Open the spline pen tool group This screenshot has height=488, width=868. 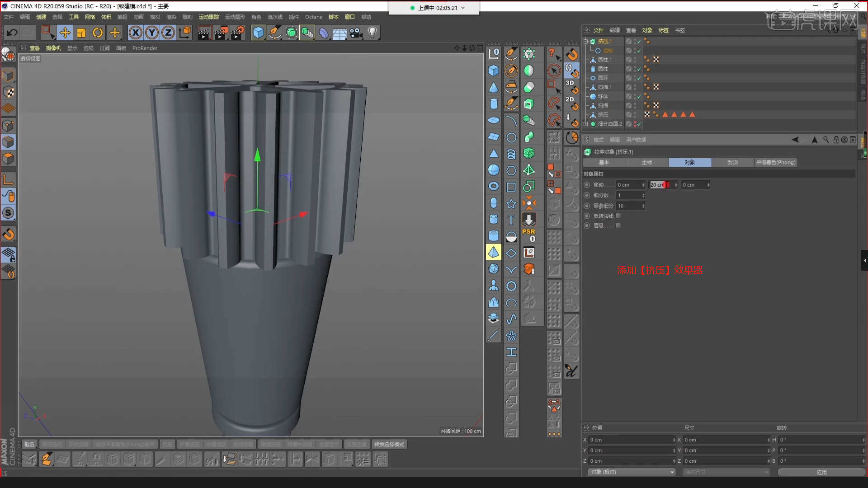tap(274, 33)
